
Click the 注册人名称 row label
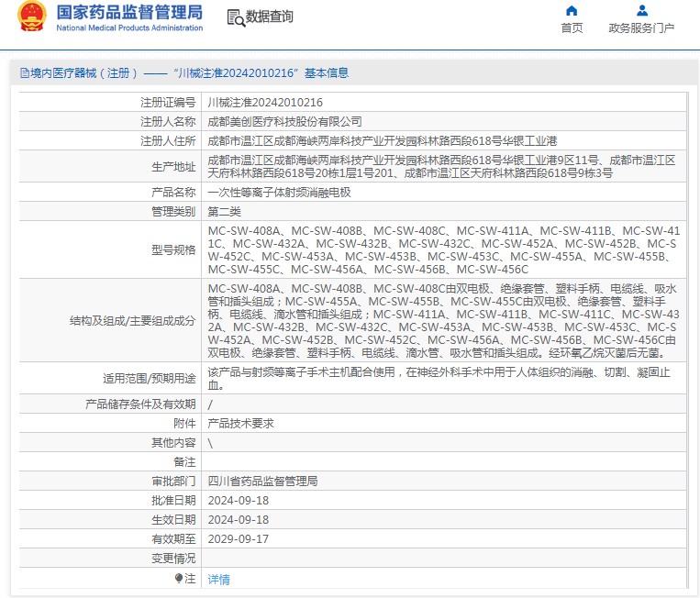168,122
